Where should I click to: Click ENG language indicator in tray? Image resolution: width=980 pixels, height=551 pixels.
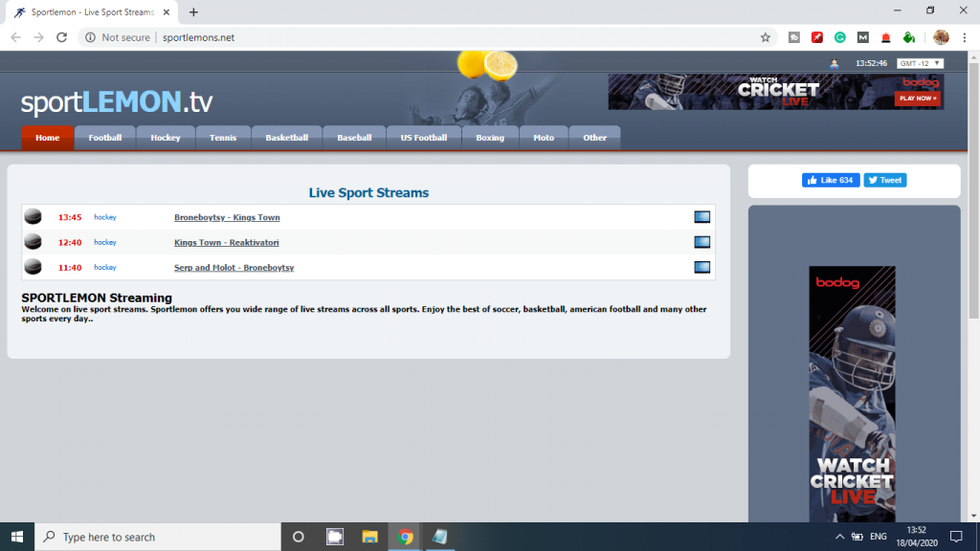coord(879,537)
